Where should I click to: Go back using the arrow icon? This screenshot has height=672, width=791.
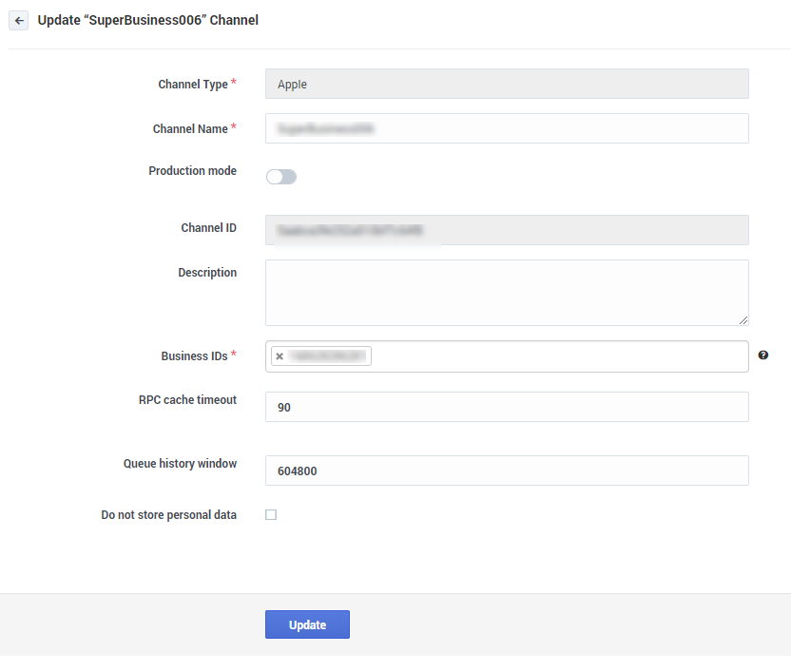point(19,21)
